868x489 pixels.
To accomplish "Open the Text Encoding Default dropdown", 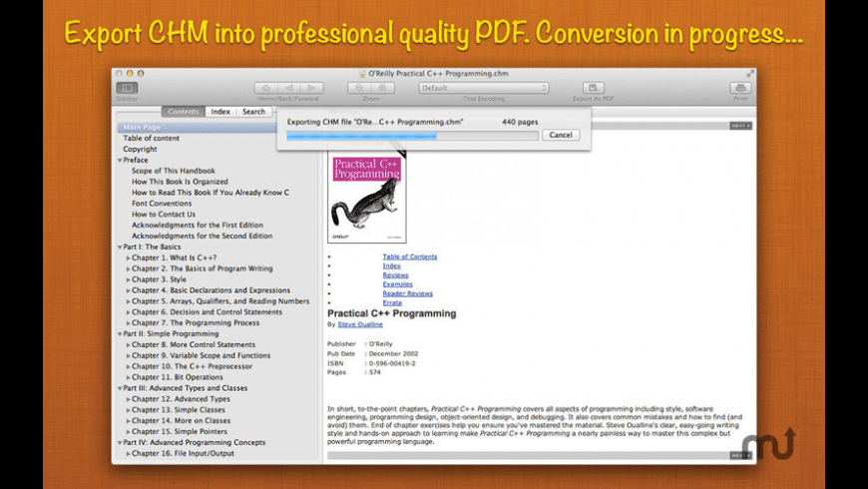I will tap(483, 88).
